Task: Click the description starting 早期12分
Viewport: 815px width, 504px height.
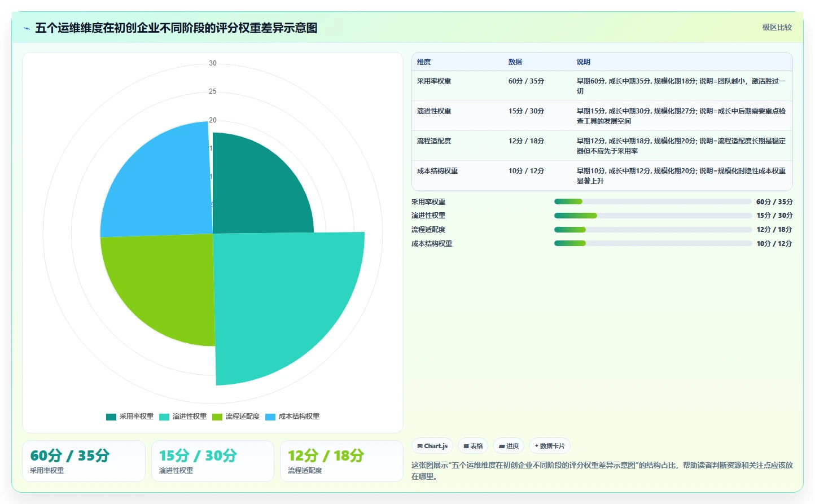Action: [681, 146]
